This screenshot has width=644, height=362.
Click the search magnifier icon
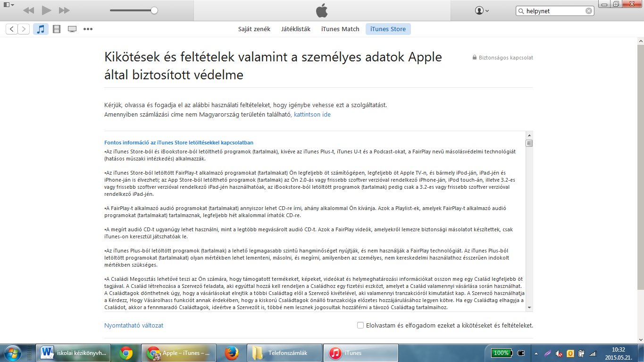[521, 11]
